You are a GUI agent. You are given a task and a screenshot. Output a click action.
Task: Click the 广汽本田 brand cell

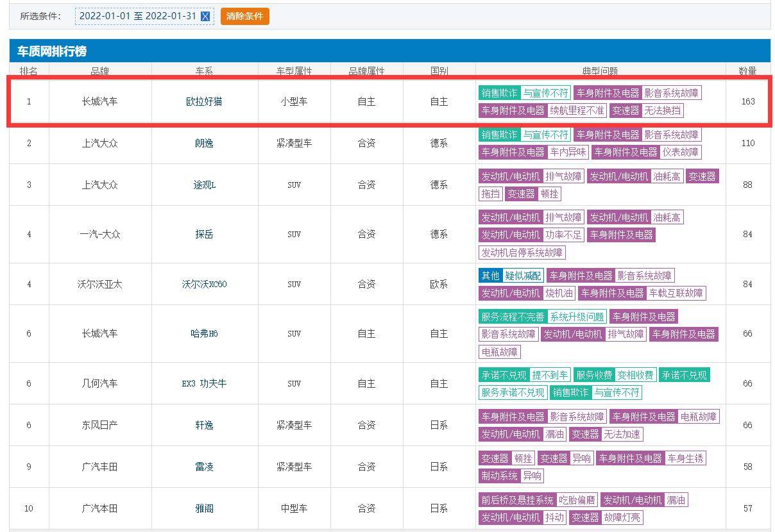point(100,508)
